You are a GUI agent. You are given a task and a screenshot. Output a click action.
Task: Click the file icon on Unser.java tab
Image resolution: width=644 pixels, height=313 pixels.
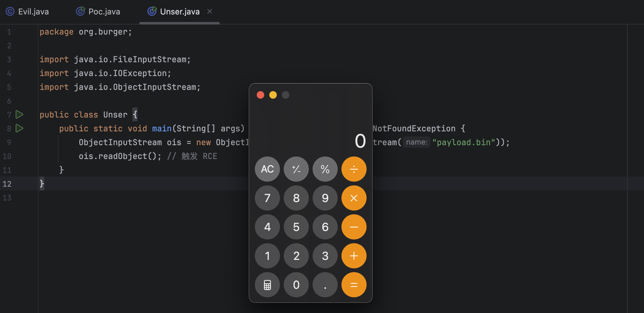point(152,11)
